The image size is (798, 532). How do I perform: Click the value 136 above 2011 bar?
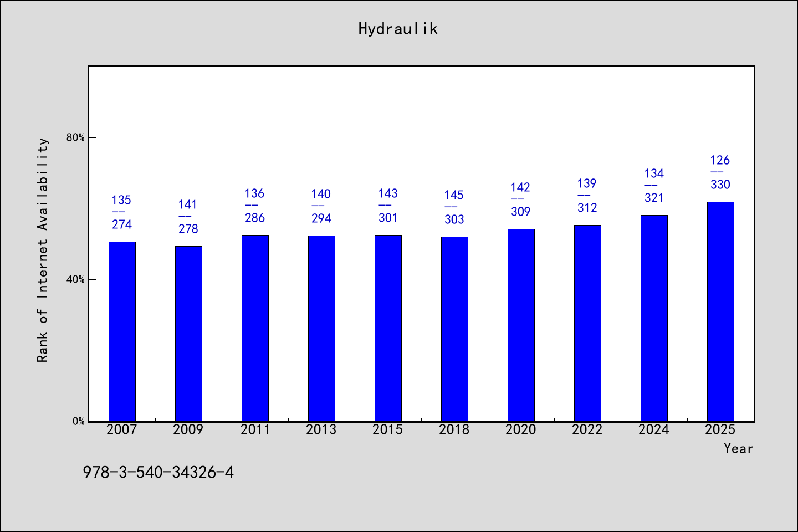click(255, 193)
